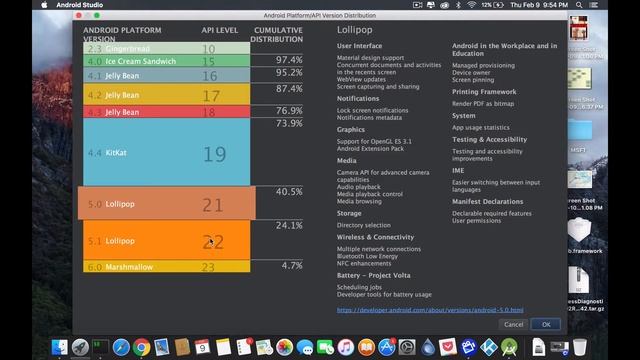Image resolution: width=640 pixels, height=360 pixels.
Task: Open the Trash in the dock
Action: click(580, 347)
